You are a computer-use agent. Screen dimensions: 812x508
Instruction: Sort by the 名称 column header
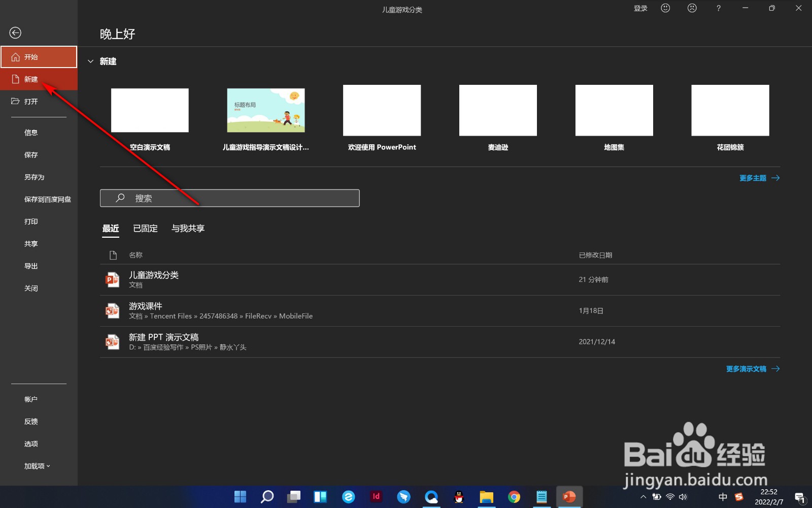tap(136, 255)
